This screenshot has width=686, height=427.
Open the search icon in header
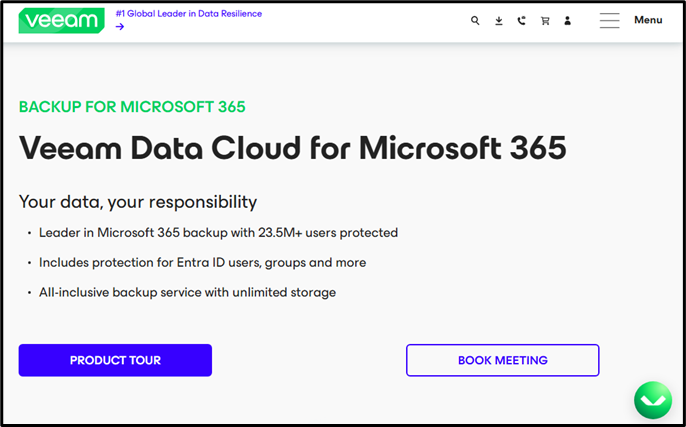[x=475, y=21]
